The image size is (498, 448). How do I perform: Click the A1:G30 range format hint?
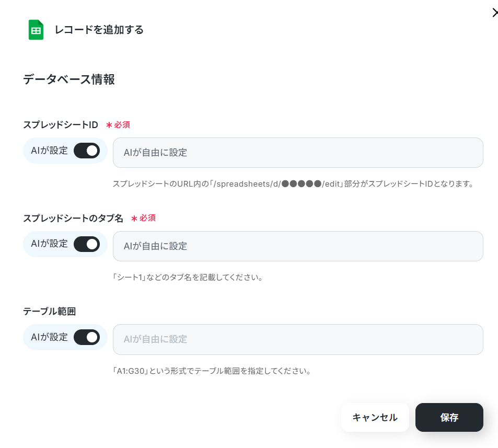coord(212,372)
